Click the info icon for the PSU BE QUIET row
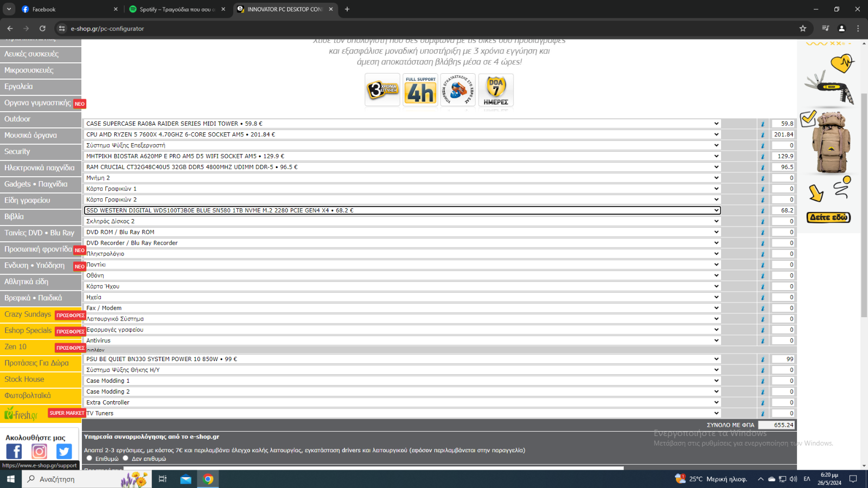The width and height of the screenshot is (868, 488). pyautogui.click(x=763, y=359)
